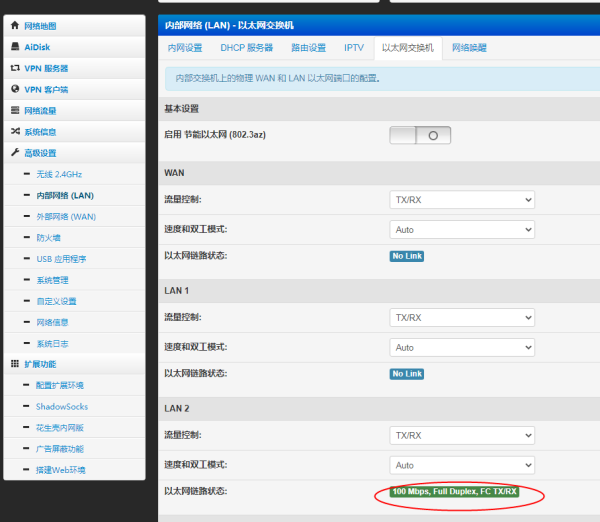
Task: Open the IPTV tab
Action: point(354,47)
